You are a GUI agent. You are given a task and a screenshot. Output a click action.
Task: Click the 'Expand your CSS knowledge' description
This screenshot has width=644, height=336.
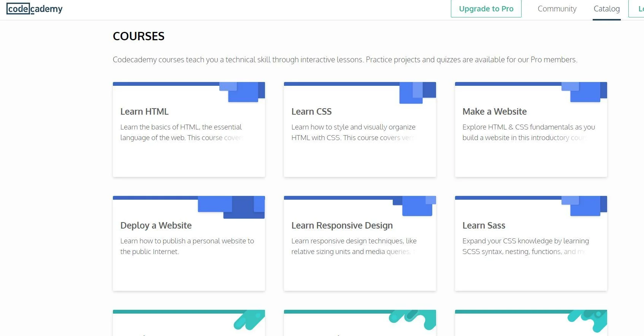coord(526,246)
